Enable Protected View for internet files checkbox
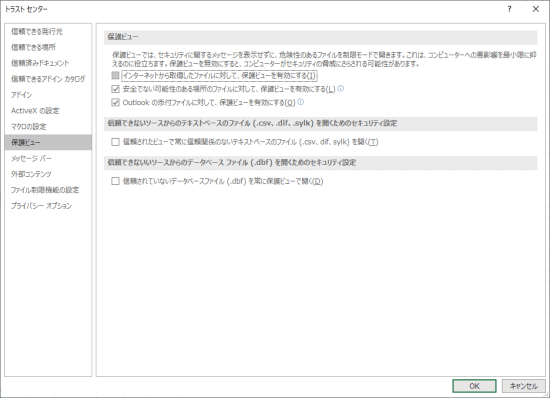Viewport: 550px width, 398px height. pyautogui.click(x=115, y=75)
